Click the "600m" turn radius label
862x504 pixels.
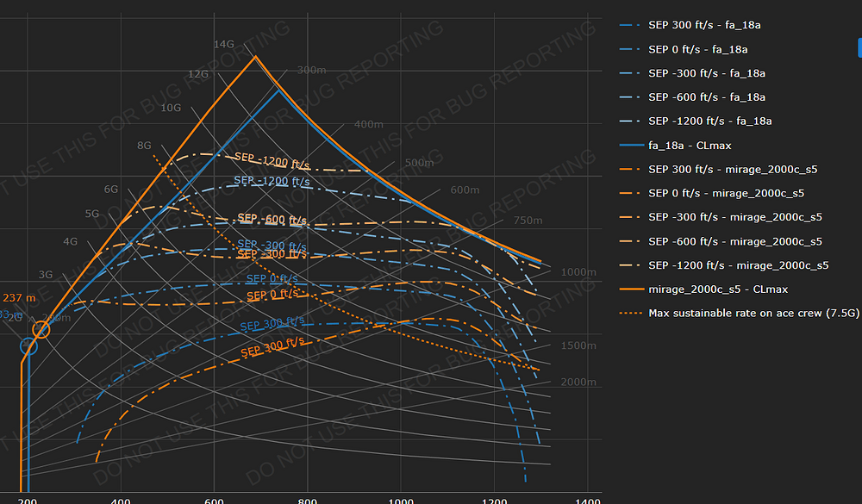tap(465, 190)
